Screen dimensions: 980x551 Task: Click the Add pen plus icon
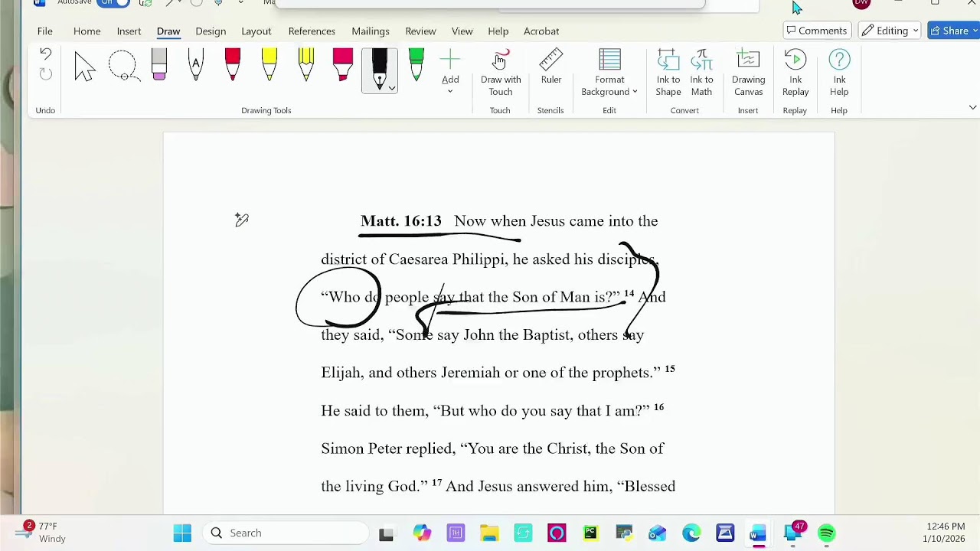(x=450, y=60)
